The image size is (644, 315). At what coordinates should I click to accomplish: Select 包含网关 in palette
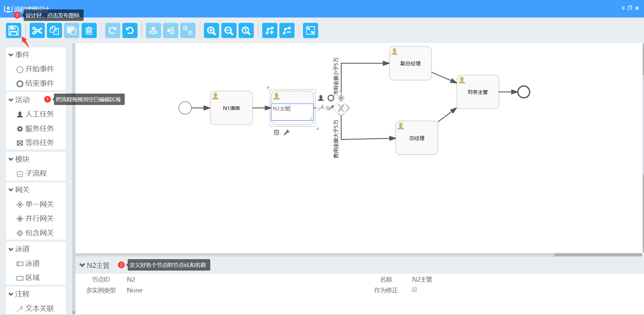click(35, 233)
